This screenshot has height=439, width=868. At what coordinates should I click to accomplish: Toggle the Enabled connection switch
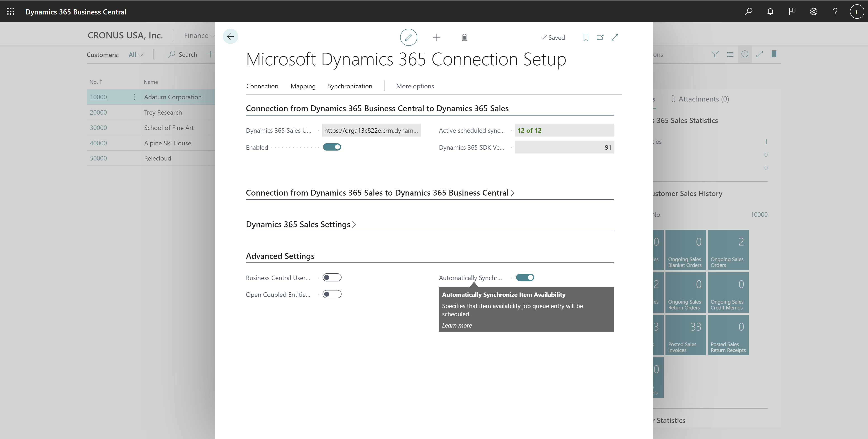pyautogui.click(x=332, y=147)
